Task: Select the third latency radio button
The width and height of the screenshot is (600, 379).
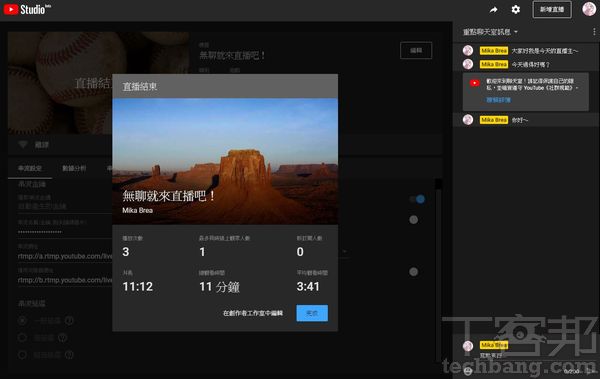Action: tap(23, 355)
